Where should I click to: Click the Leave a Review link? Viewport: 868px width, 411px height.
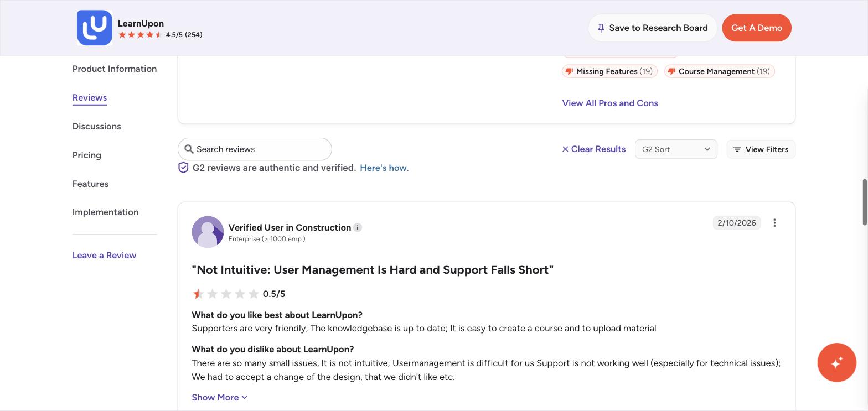coord(105,255)
